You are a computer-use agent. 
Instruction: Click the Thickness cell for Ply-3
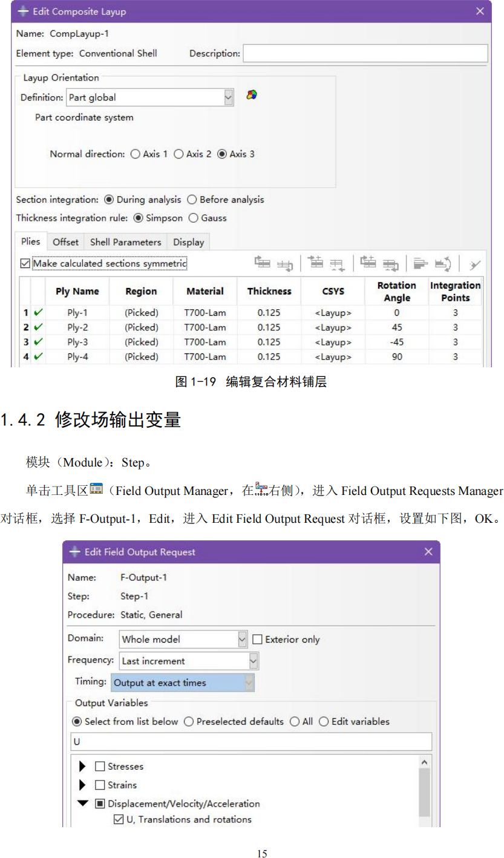pos(269,342)
